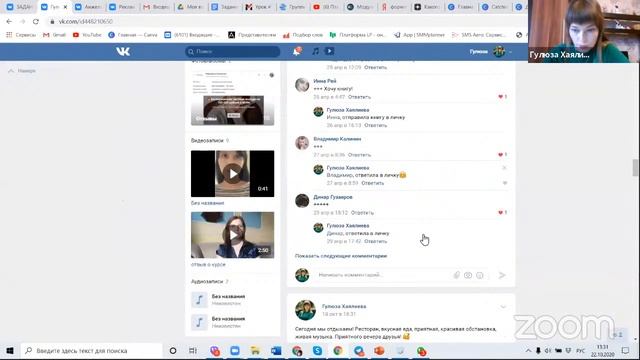
Task: Click the Написать комментарий input field
Action: [384, 275]
